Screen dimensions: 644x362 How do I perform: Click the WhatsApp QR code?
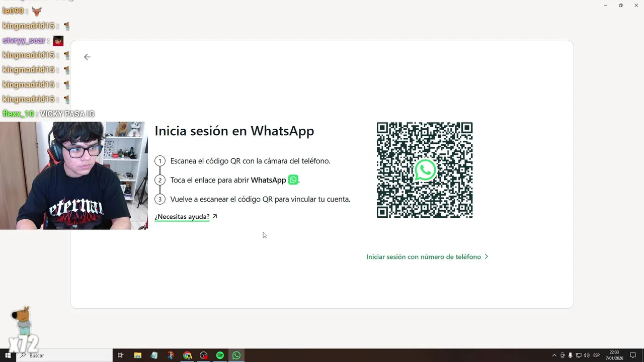click(425, 170)
